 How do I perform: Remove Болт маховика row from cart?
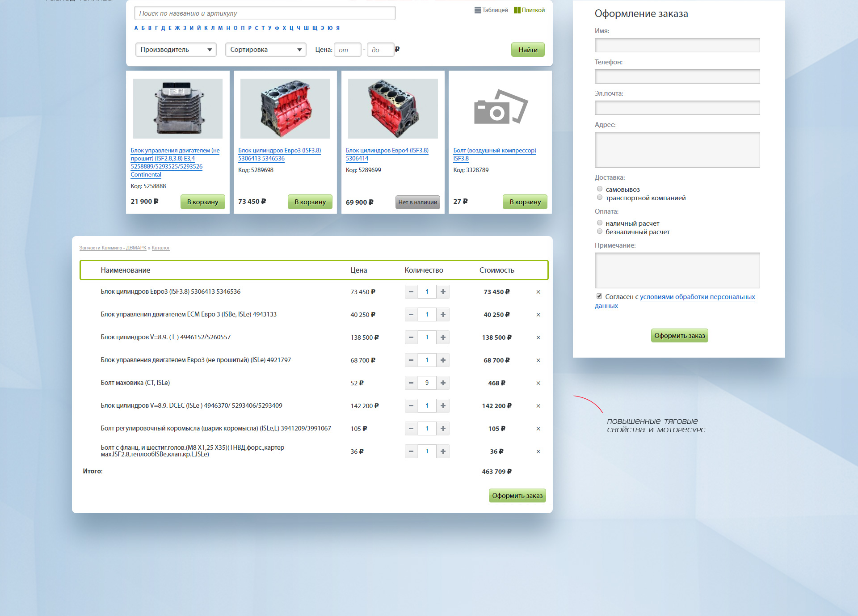click(538, 383)
